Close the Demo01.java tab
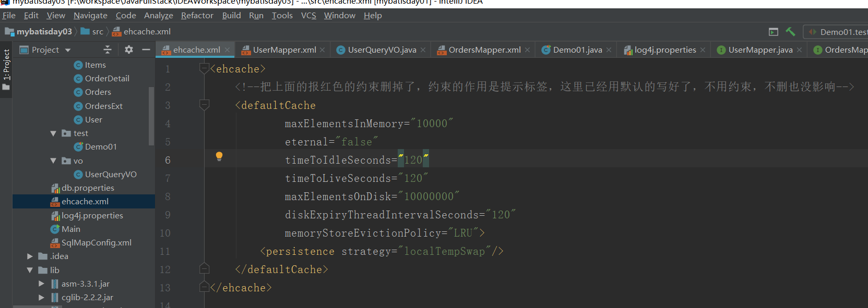Screen dimensions: 868x308 point(609,50)
